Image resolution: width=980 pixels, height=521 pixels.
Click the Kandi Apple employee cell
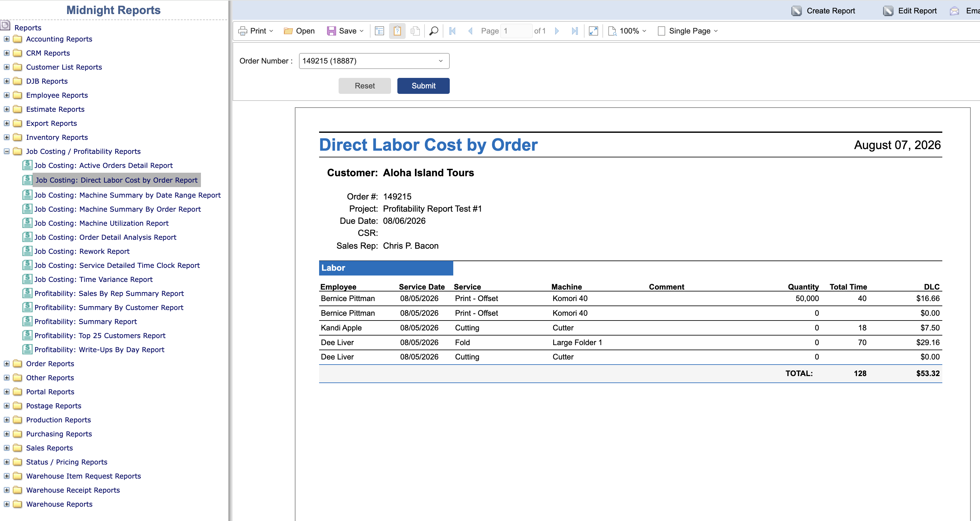pos(341,328)
